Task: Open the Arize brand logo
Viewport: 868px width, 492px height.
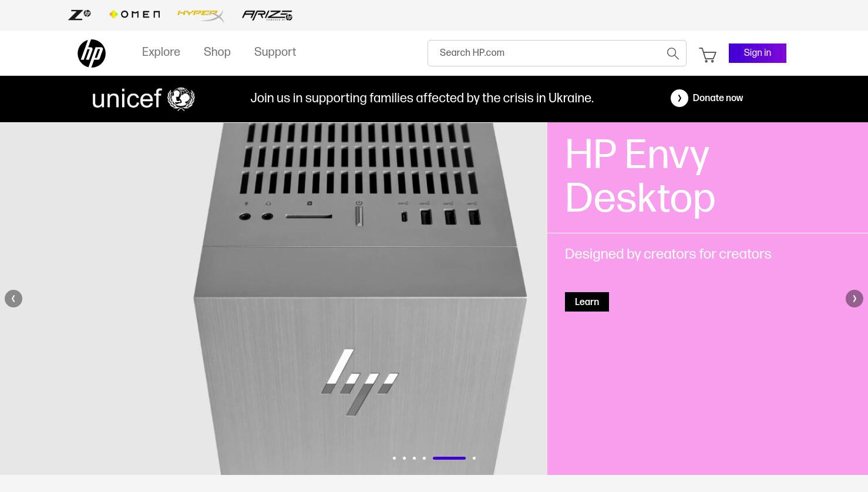Action: 267,15
